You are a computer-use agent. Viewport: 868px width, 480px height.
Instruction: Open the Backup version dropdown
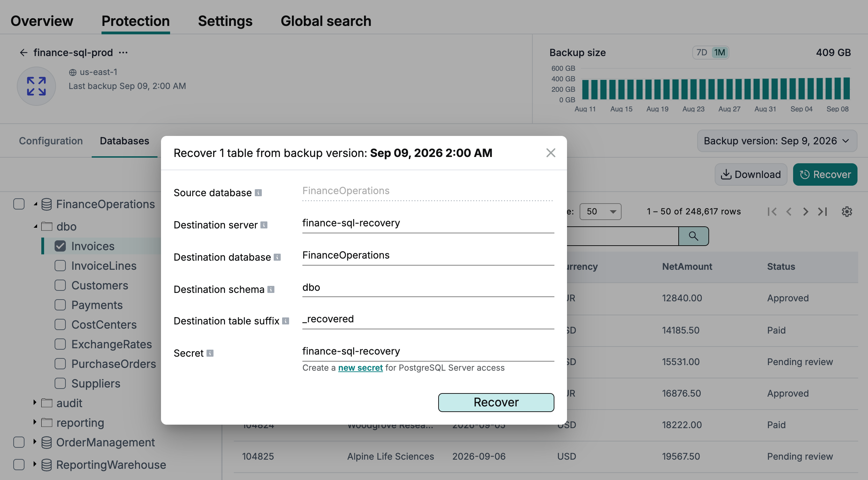pos(777,141)
